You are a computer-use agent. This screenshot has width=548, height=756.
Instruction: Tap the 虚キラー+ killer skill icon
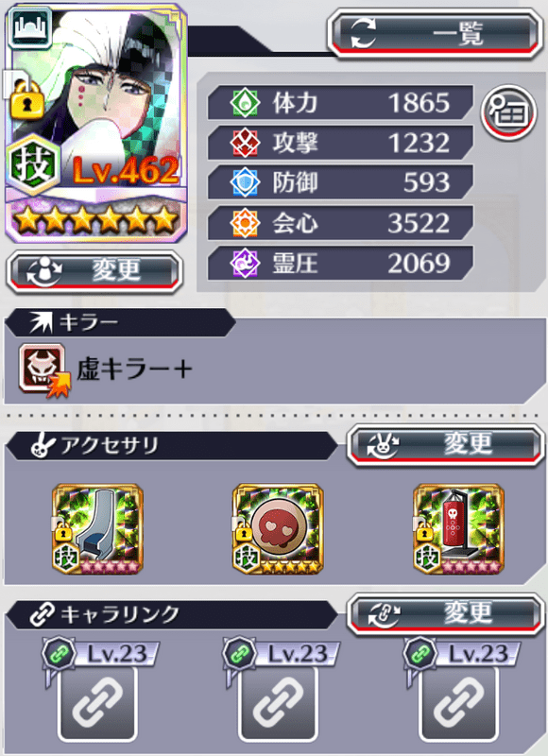click(x=43, y=369)
